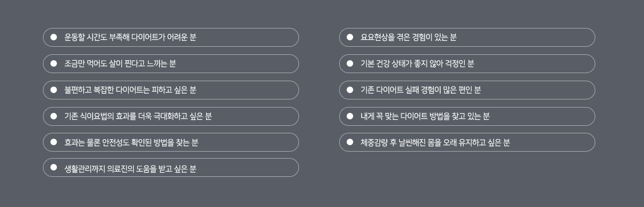
Task: Click '생활관리까지 의료진의 도움을 받고 싶은 분' text
Action: click(130, 168)
